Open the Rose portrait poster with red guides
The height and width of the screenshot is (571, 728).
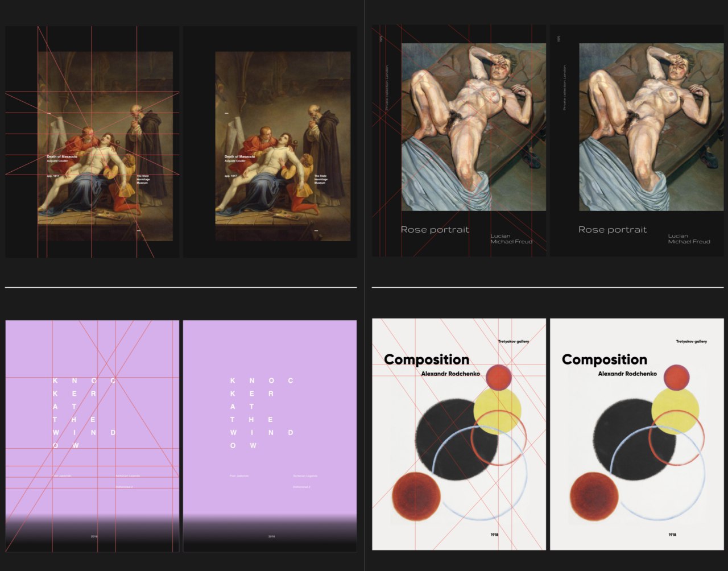click(459, 140)
